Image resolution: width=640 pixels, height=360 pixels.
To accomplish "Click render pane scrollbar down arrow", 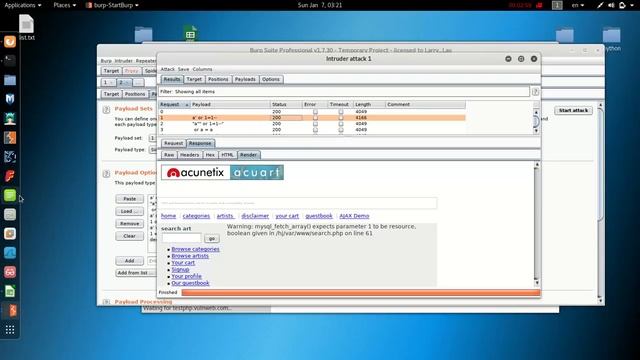I will [537, 283].
